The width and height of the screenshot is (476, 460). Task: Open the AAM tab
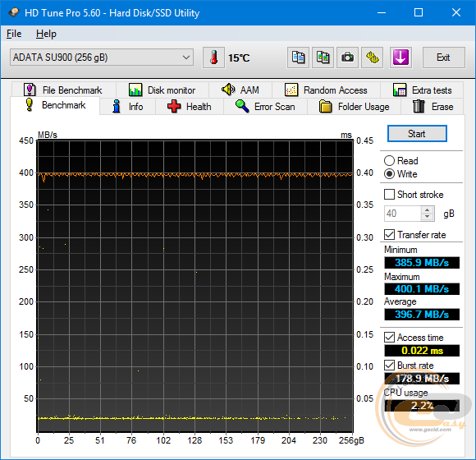(240, 90)
